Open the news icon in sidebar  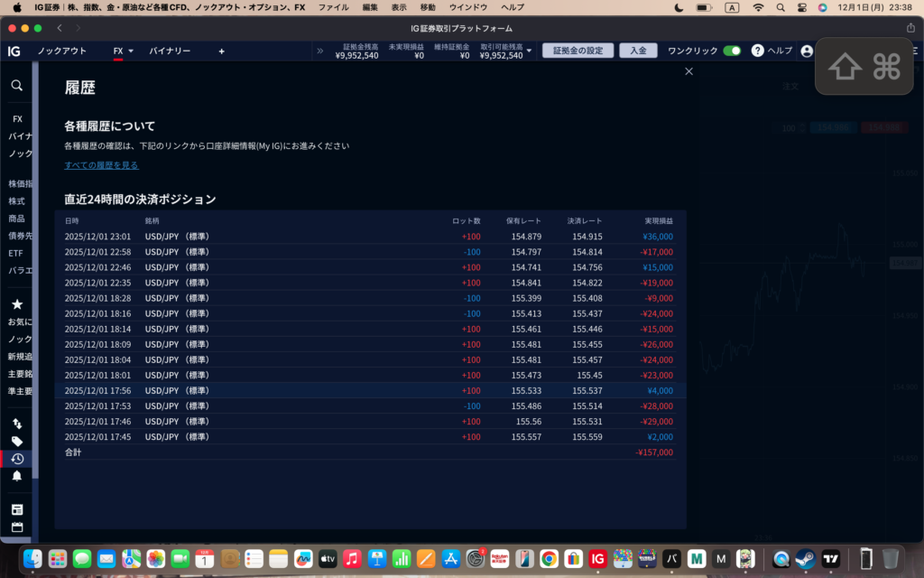pos(16,509)
